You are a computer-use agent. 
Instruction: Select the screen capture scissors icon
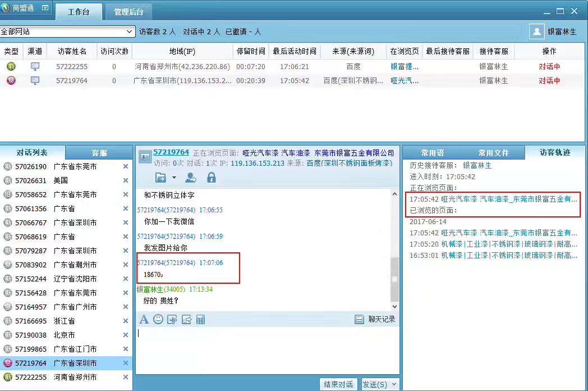[173, 319]
